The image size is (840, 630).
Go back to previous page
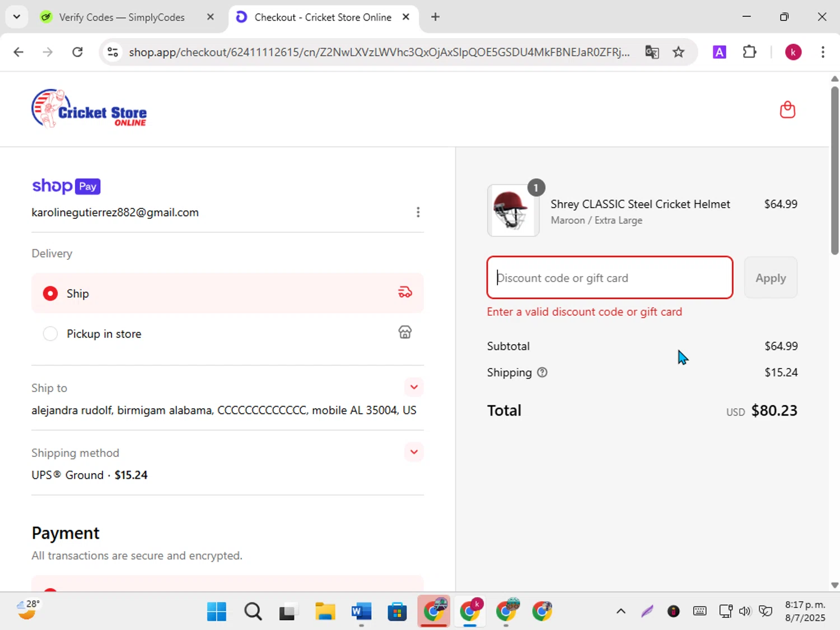(x=18, y=52)
